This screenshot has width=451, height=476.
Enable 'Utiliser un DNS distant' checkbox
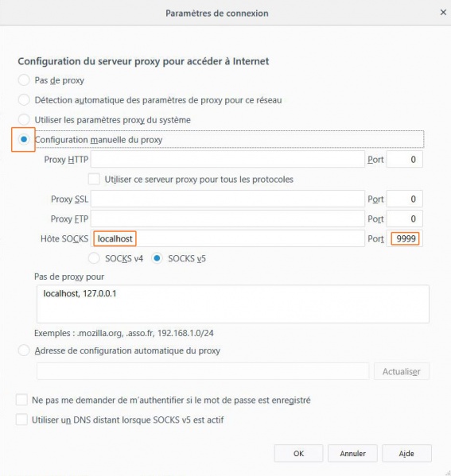pyautogui.click(x=21, y=420)
